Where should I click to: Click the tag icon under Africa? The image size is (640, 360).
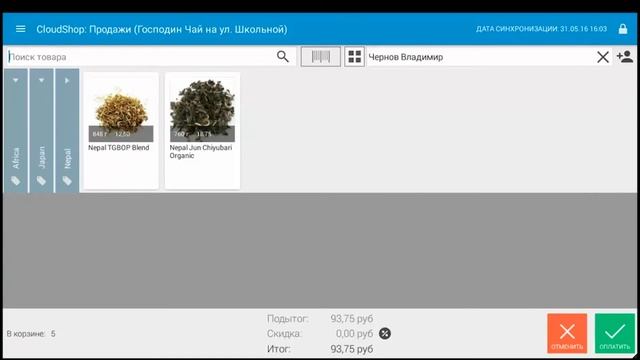pos(16,180)
